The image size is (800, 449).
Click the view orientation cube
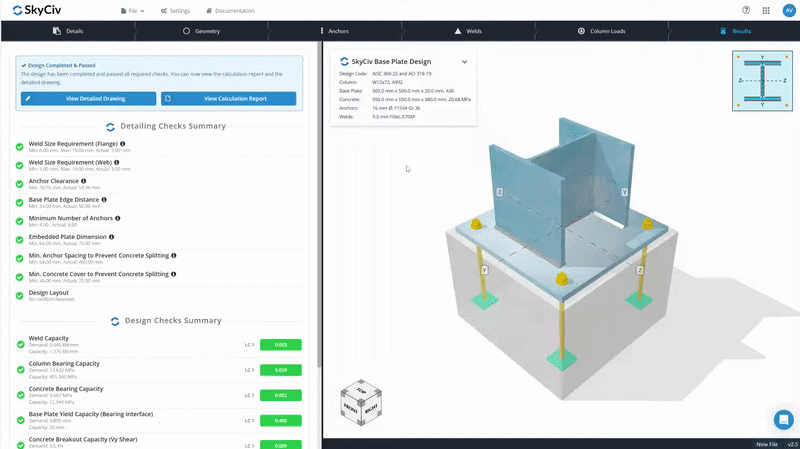(x=361, y=402)
